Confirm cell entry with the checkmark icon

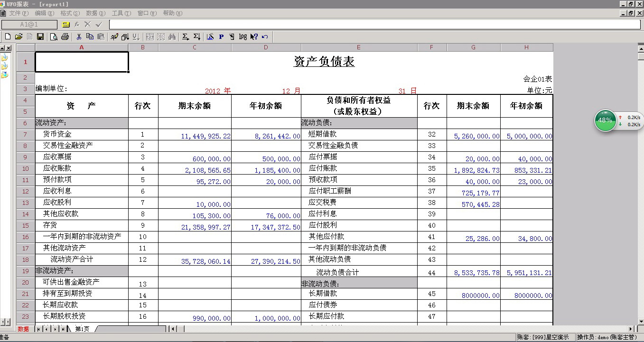(x=99, y=24)
